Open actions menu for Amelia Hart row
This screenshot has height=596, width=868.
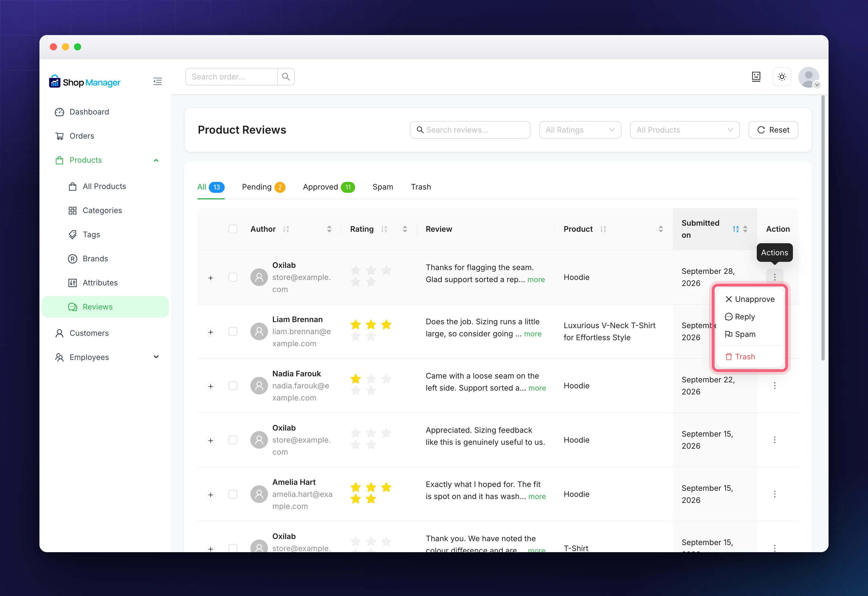point(775,494)
